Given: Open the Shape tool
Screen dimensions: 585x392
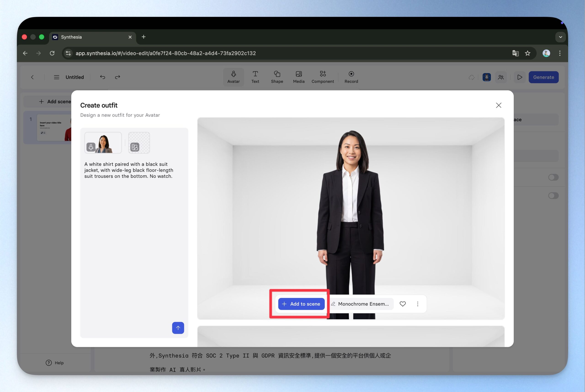Looking at the screenshot, I should pyautogui.click(x=277, y=77).
